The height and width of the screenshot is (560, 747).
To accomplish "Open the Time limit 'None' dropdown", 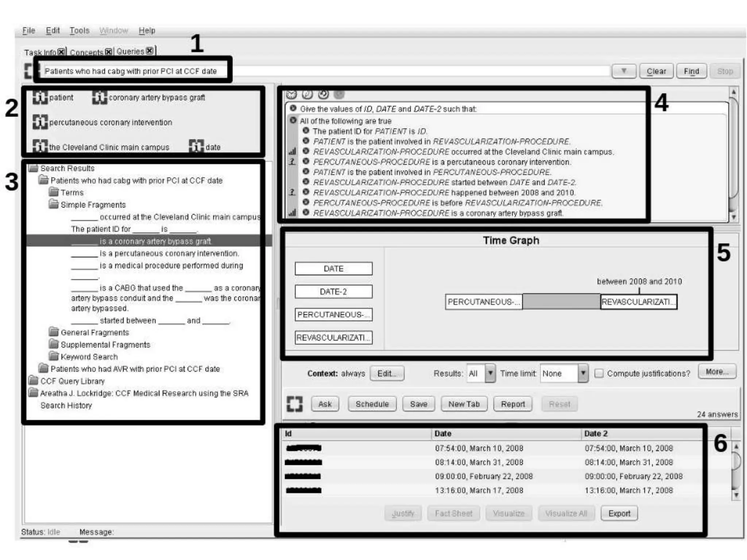I will coord(583,373).
